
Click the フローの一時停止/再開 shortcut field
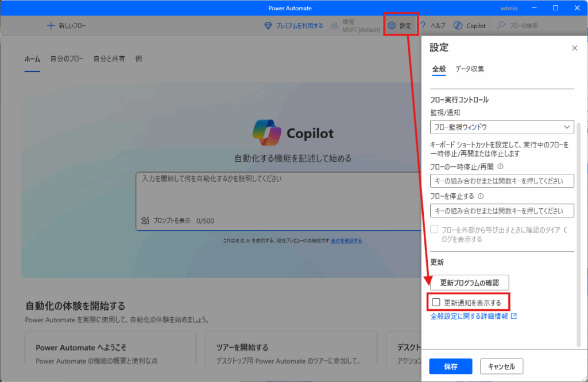502,181
